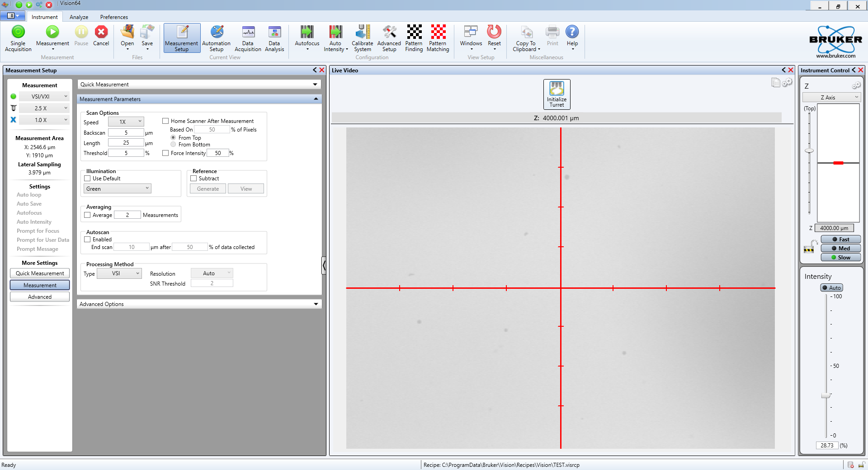This screenshot has height=470, width=868.
Task: Click the Initialize Turret button icon
Action: point(557,89)
